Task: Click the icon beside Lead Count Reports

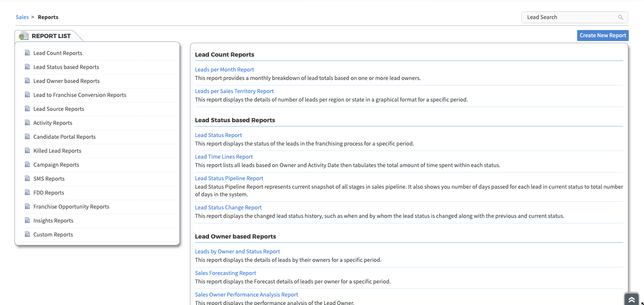Action: click(x=28, y=53)
